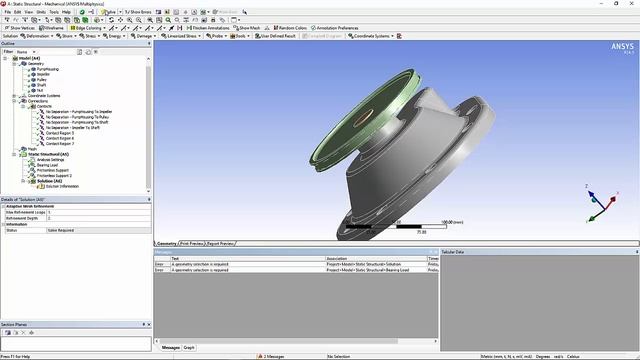
Task: Click Refinement Depth value field
Action: coord(99,218)
